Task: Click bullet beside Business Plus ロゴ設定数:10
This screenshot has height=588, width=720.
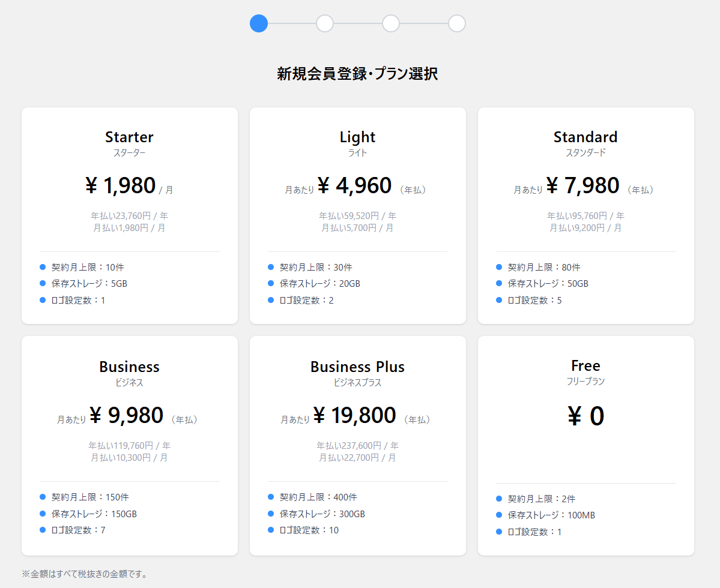Action: [271, 530]
